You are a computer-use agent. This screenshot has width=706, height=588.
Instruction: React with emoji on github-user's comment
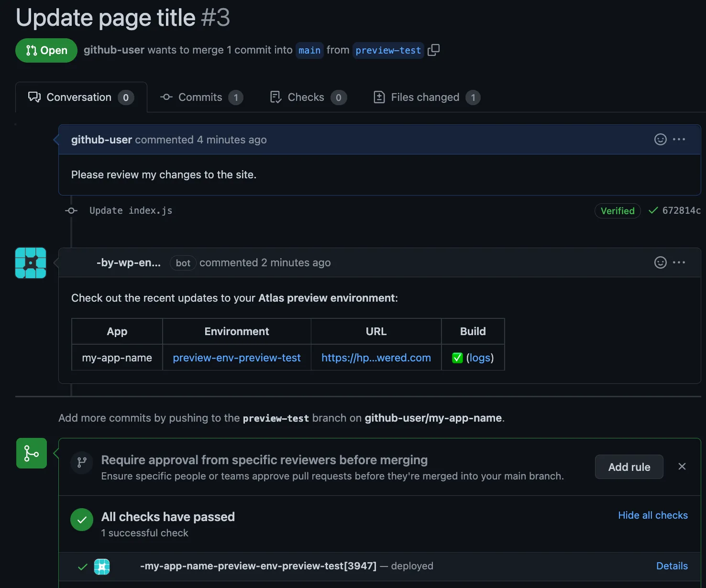pyautogui.click(x=660, y=140)
